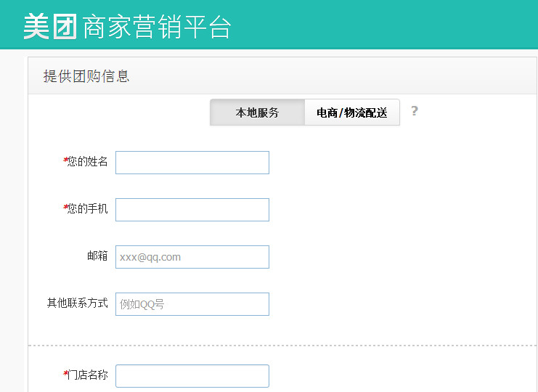Click the 美团 logo in header
This screenshot has height=392, width=538.
pos(50,26)
